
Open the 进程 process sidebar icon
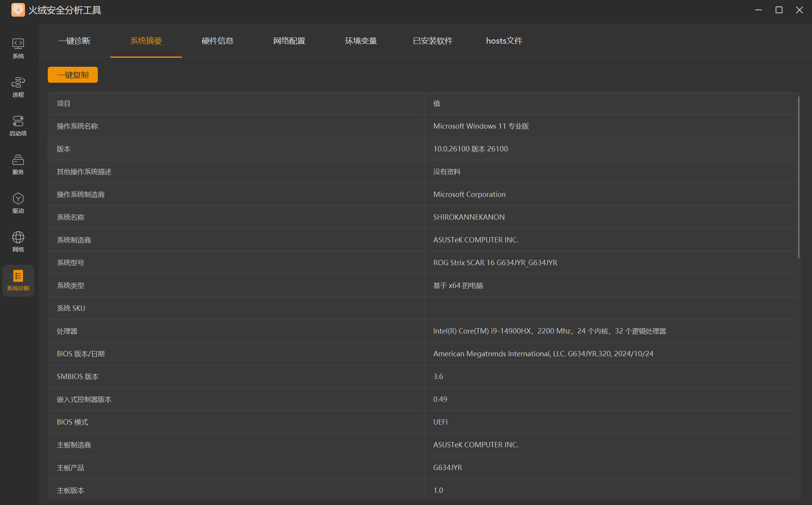click(x=18, y=87)
